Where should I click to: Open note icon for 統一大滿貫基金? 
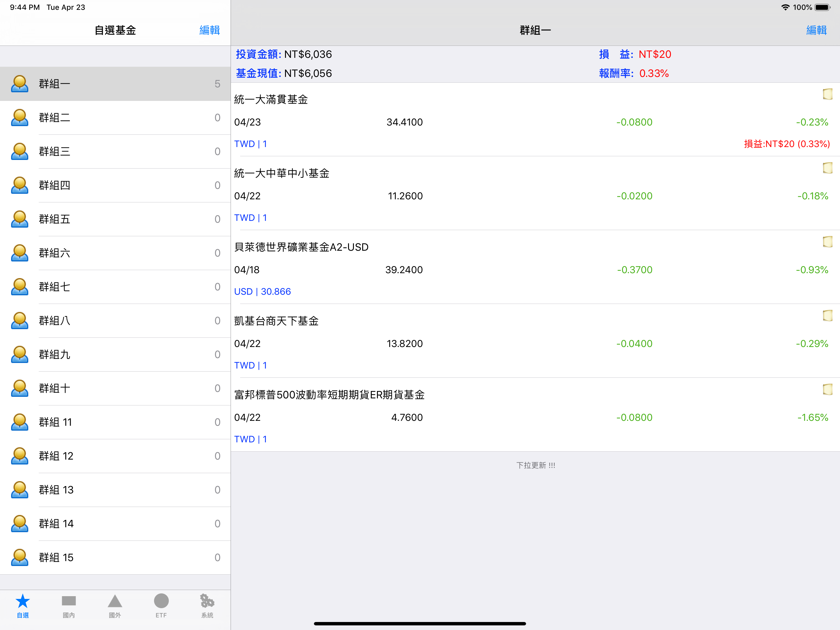[x=827, y=94]
